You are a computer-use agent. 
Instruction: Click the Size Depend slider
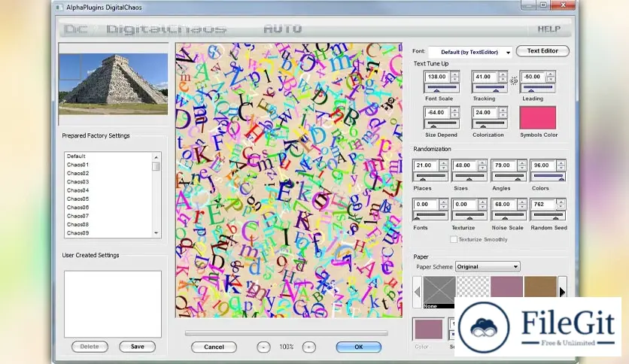click(x=441, y=124)
